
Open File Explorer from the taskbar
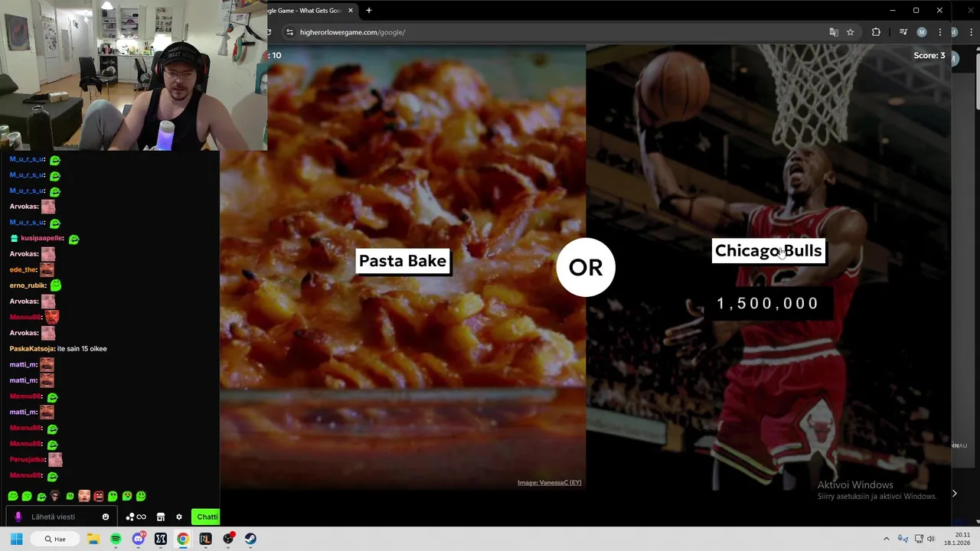point(93,539)
